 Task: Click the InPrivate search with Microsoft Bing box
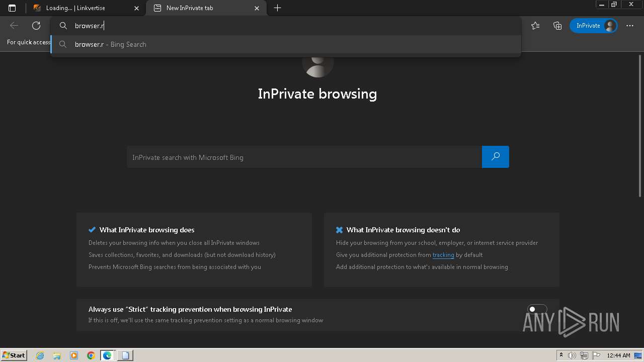pyautogui.click(x=304, y=157)
